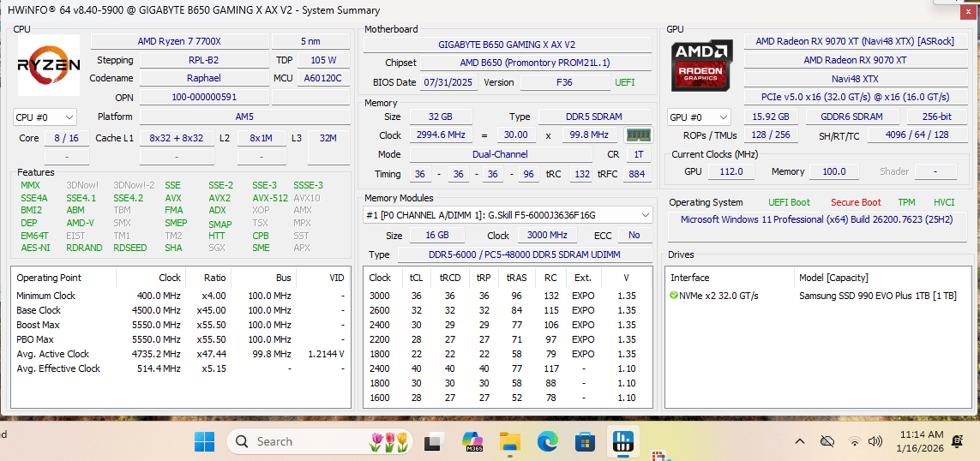Click the 8 / 16 core count
This screenshot has height=461, width=980.
(x=67, y=138)
